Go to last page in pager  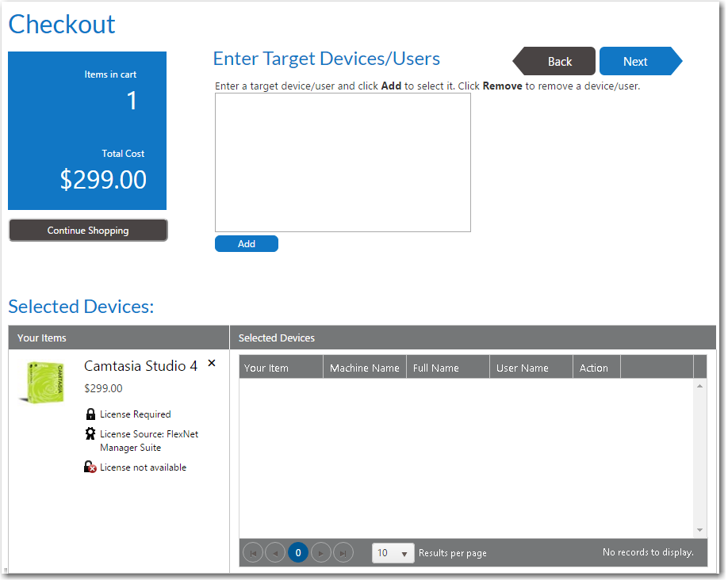343,553
